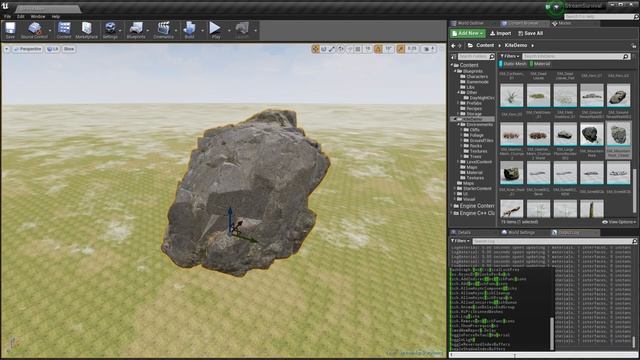Image resolution: width=640 pixels, height=360 pixels.
Task: Expand the Engine Content folder
Action: (452, 206)
